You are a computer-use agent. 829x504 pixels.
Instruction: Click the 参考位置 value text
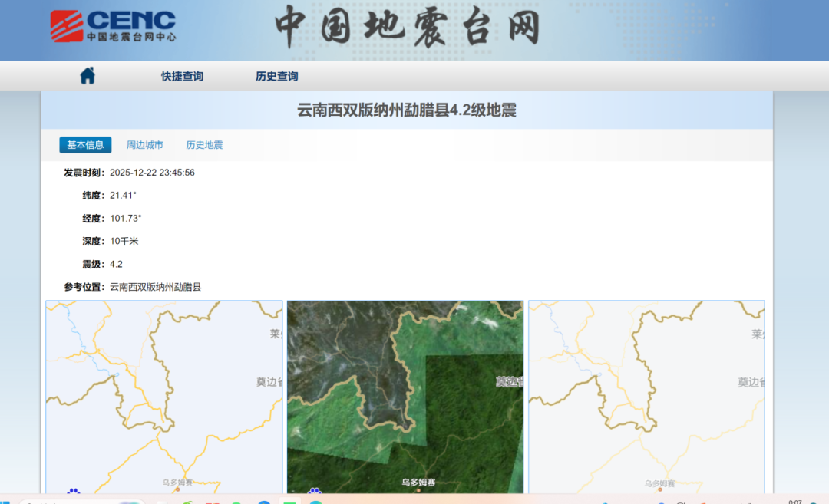[155, 287]
